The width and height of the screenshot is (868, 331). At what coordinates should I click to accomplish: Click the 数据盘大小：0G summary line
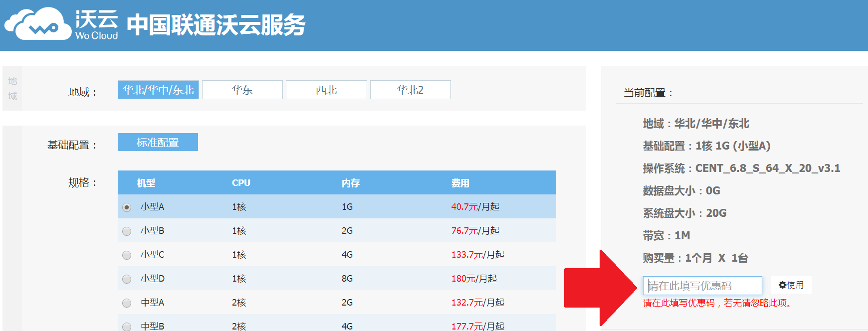point(681,191)
